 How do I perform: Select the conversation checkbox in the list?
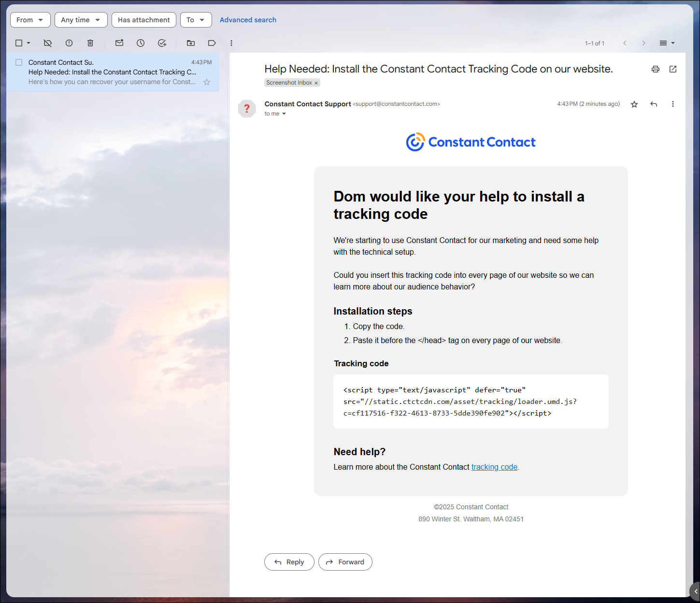coord(19,62)
